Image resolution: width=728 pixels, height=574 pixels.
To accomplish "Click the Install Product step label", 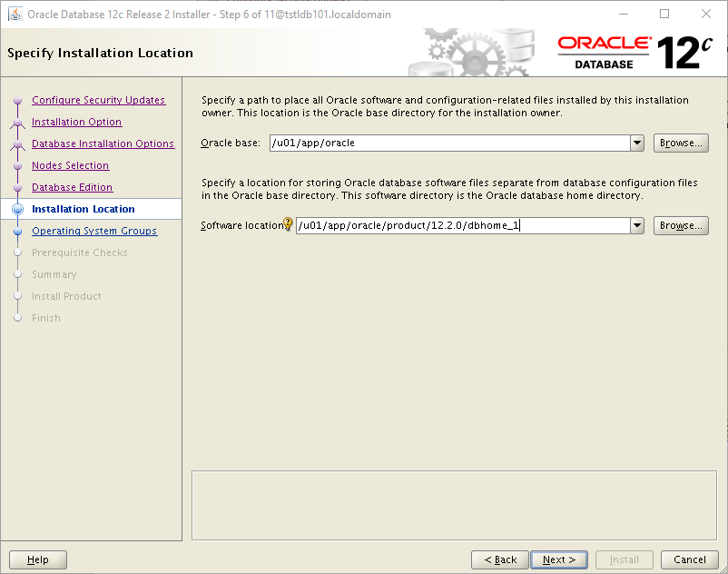I will [66, 296].
